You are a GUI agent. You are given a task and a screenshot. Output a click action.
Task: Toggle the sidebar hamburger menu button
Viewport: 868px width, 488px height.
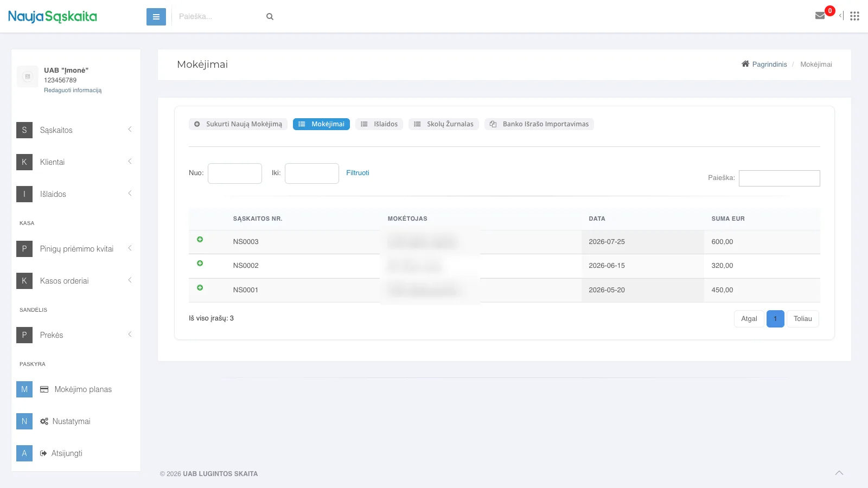[156, 17]
